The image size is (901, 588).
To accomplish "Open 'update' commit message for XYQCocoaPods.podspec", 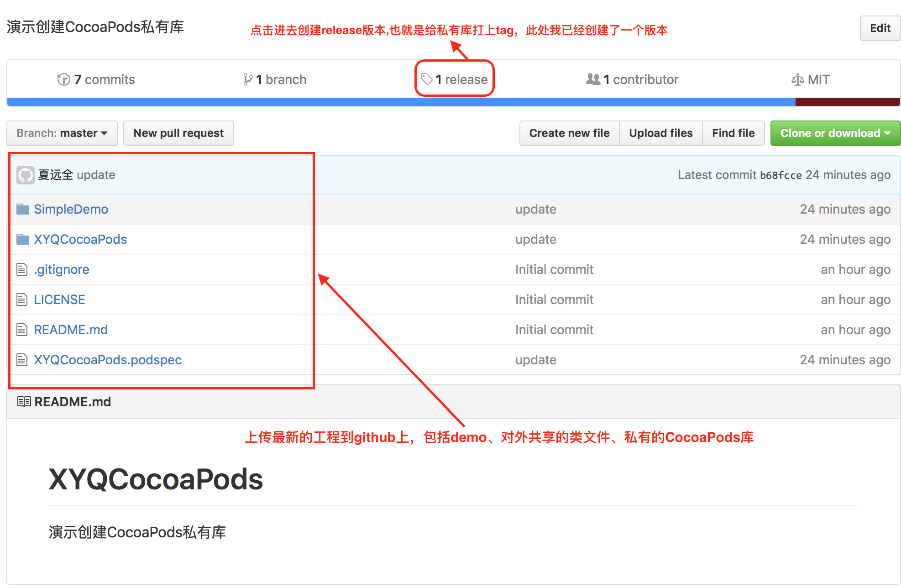I will point(536,360).
